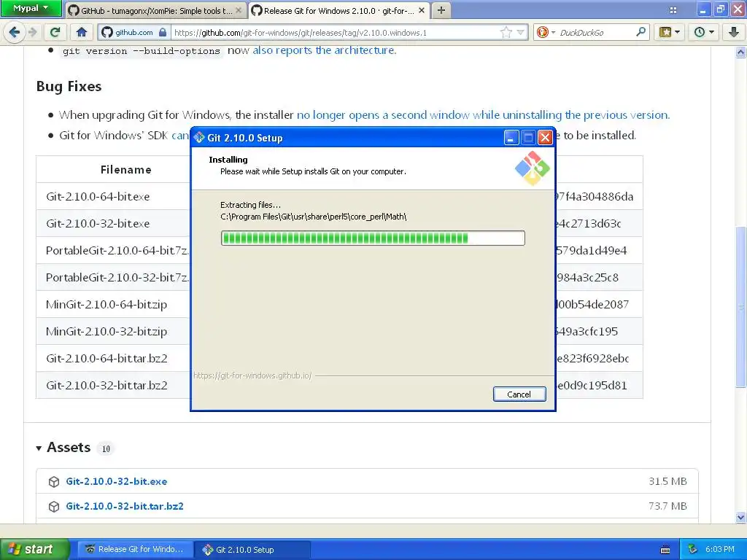Focus the DuckDuckGo search box
The height and width of the screenshot is (560, 747).
tap(595, 32)
